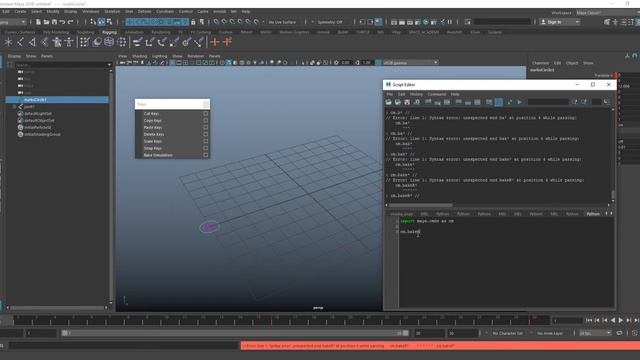Image resolution: width=640 pixels, height=360 pixels.
Task: Open option box for Cut Keys
Action: click(x=206, y=113)
